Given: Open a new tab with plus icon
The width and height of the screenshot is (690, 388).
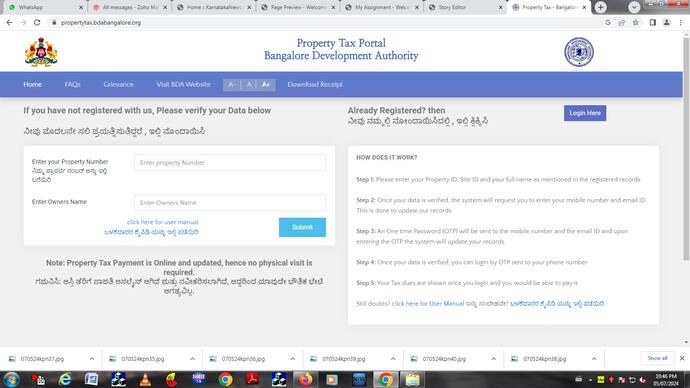Looking at the screenshot, I should pos(601,7).
